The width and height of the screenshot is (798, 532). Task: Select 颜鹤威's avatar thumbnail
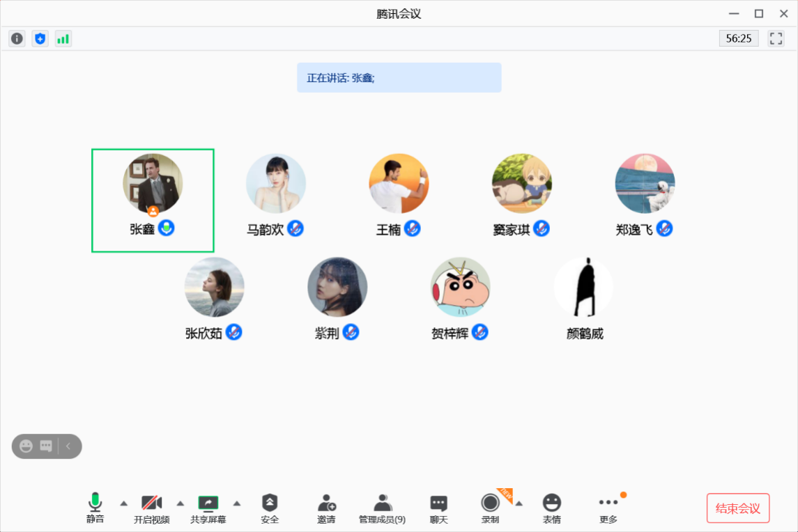pos(583,286)
